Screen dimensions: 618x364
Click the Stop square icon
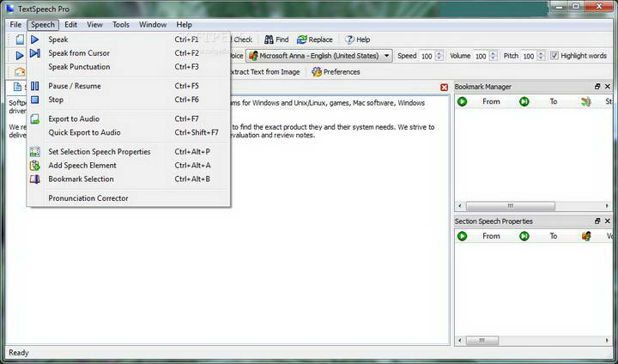pyautogui.click(x=34, y=100)
